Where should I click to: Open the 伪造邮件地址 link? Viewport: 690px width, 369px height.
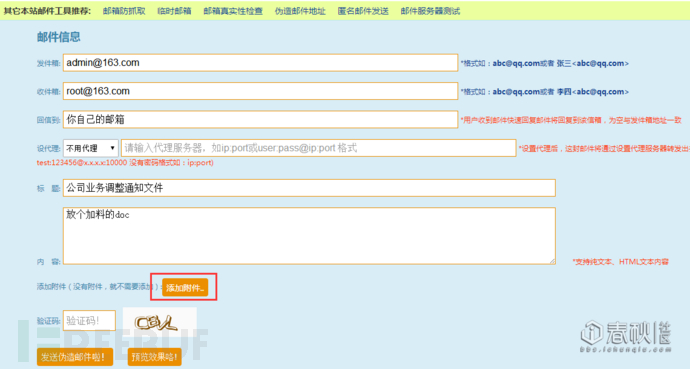300,11
